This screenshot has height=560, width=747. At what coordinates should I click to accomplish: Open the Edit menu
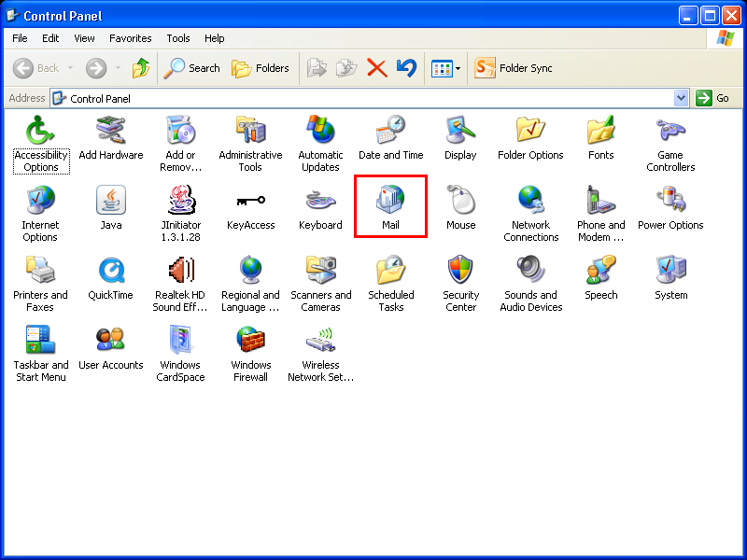50,38
